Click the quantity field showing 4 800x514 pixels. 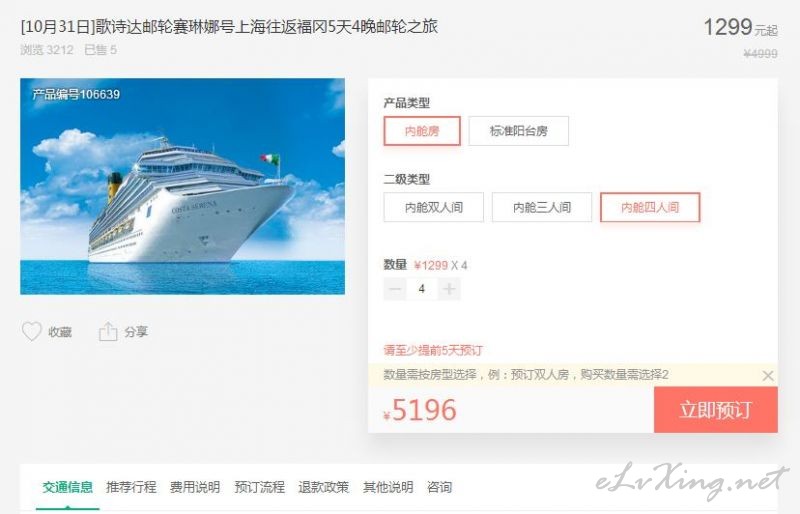click(x=421, y=289)
